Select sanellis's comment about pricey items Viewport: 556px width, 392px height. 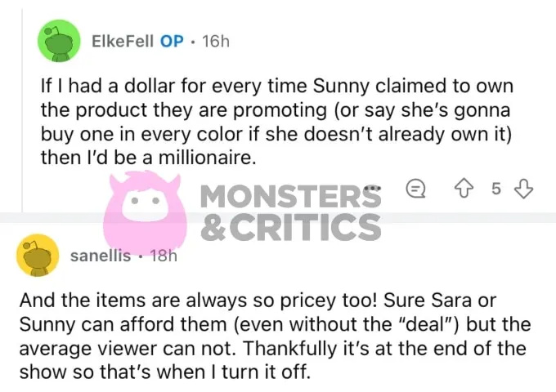click(x=276, y=336)
